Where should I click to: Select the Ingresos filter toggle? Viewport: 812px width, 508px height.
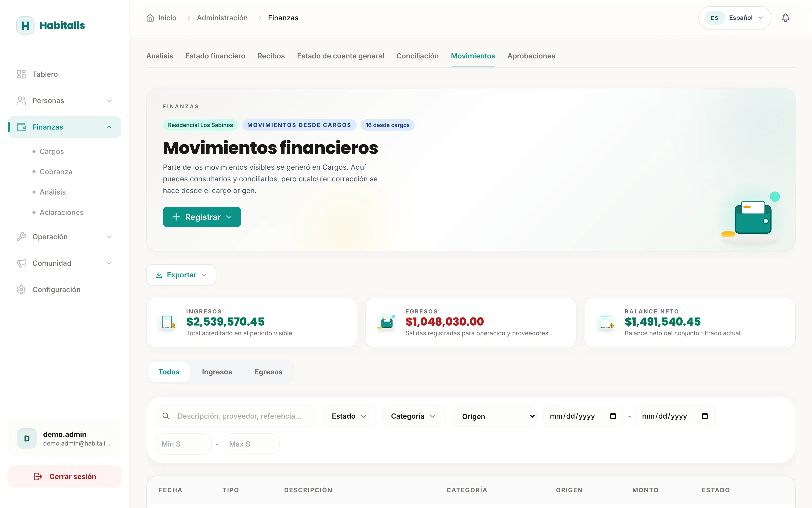217,372
